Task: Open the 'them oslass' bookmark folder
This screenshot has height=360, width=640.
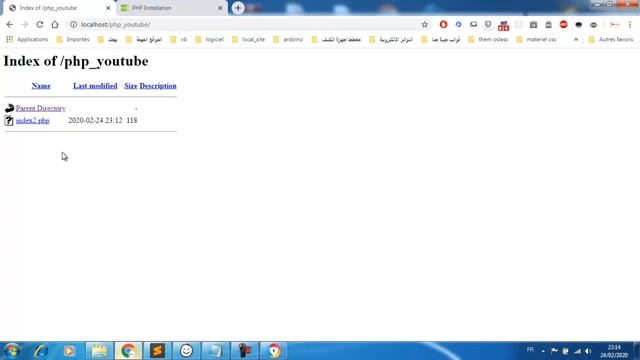Action: 488,39
